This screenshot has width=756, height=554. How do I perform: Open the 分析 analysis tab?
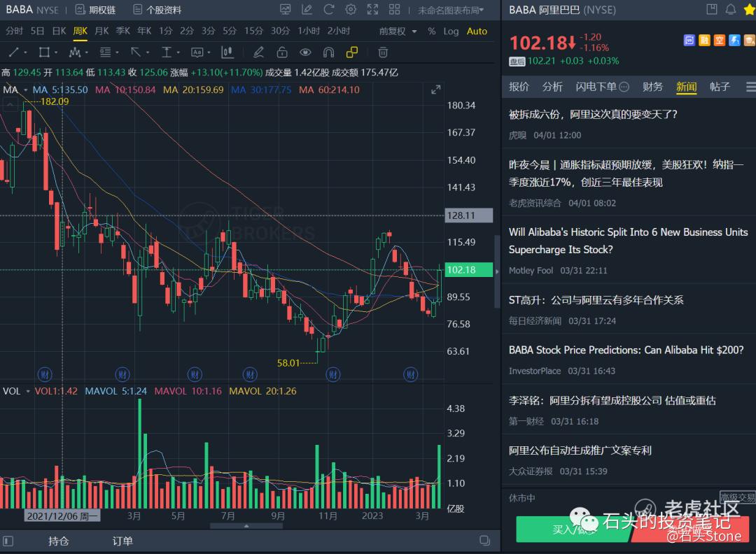coord(552,87)
